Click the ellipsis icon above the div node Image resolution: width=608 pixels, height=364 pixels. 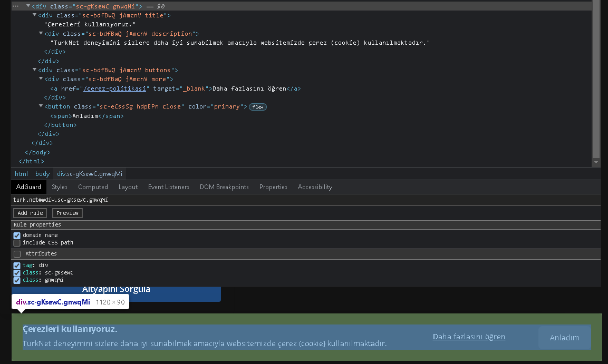pos(15,6)
